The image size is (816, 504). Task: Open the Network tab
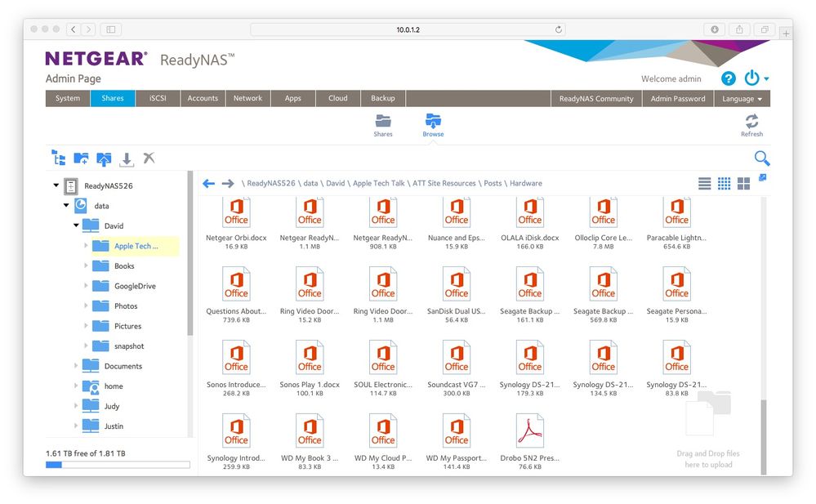pyautogui.click(x=247, y=98)
